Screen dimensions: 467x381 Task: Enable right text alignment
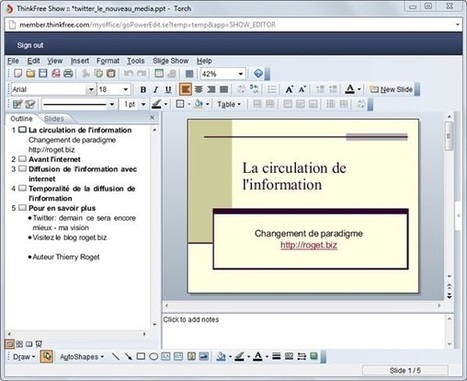coord(211,89)
